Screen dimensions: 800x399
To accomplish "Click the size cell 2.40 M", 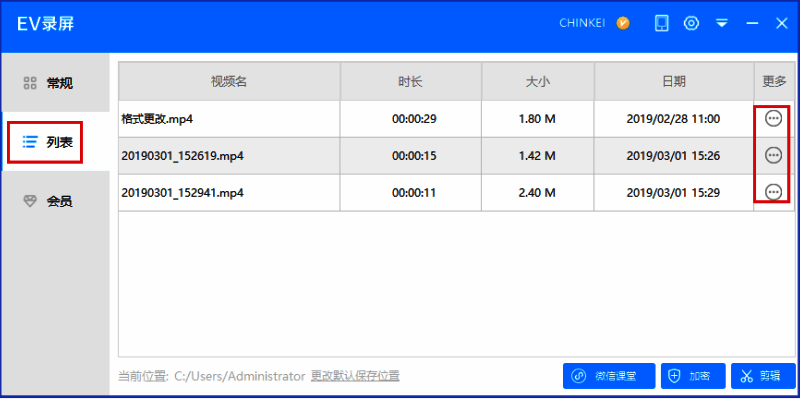I will click(x=537, y=193).
